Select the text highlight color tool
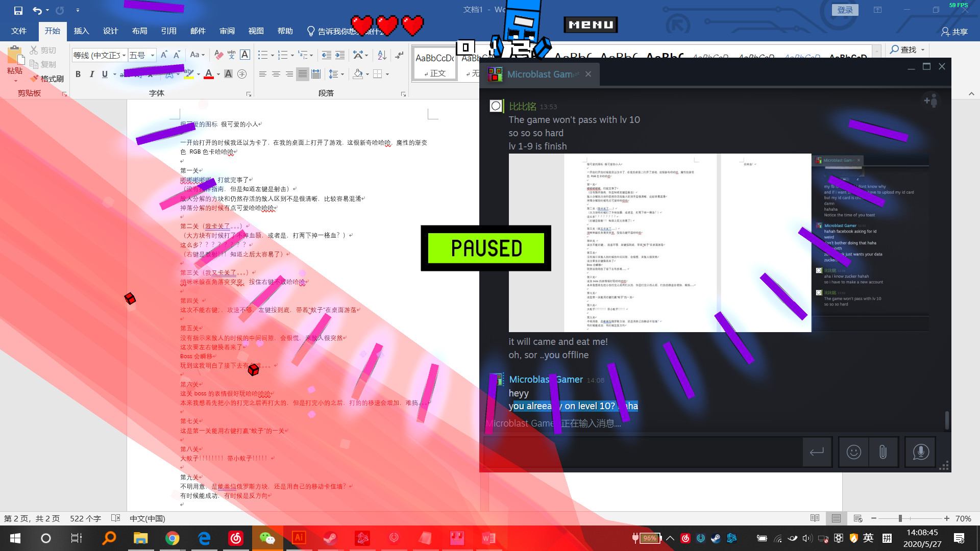The height and width of the screenshot is (551, 980). click(189, 74)
